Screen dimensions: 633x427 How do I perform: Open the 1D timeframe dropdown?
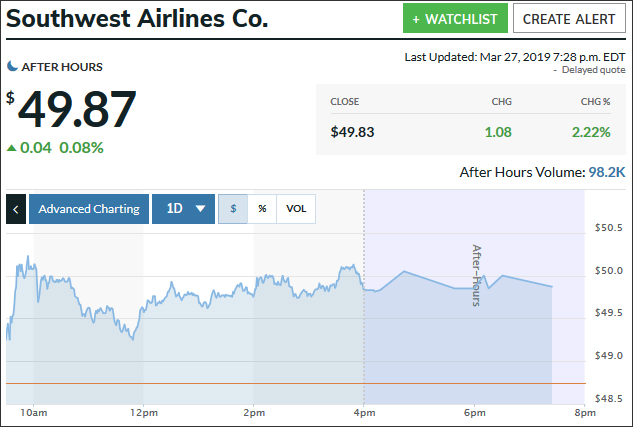pyautogui.click(x=183, y=209)
